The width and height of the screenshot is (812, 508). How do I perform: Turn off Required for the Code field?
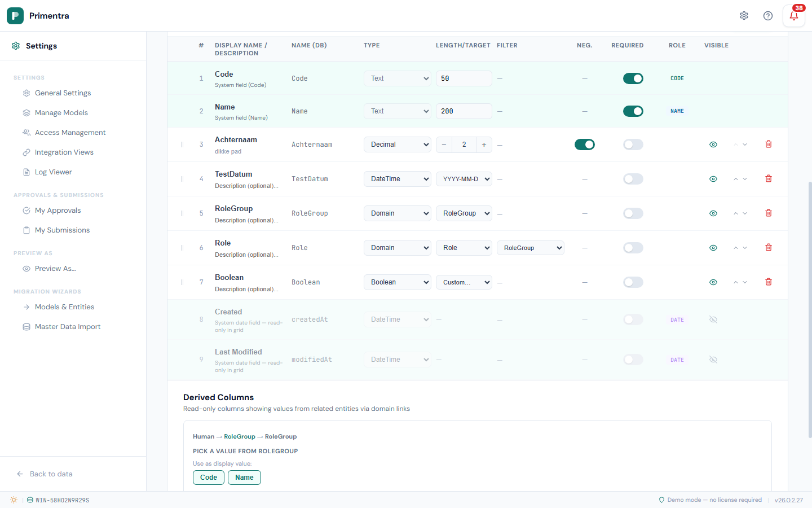click(633, 78)
